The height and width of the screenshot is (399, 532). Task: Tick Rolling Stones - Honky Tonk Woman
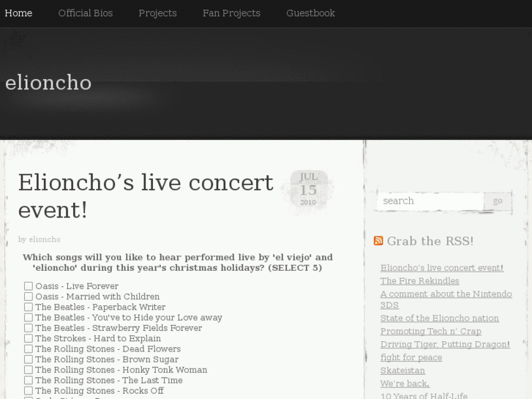click(29, 370)
